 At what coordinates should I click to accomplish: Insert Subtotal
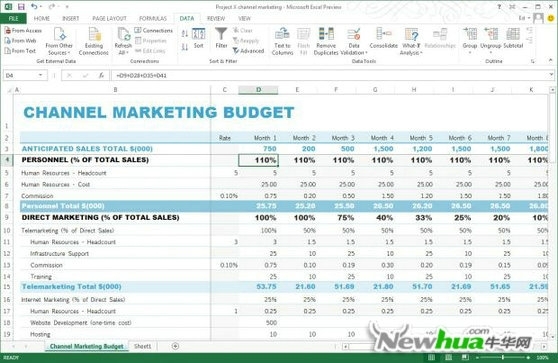(513, 38)
